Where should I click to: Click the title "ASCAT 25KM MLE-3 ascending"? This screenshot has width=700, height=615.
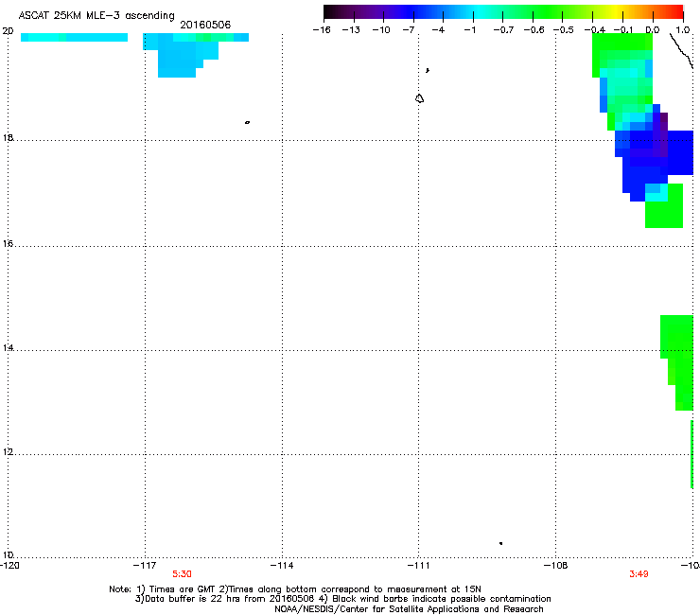(x=96, y=15)
